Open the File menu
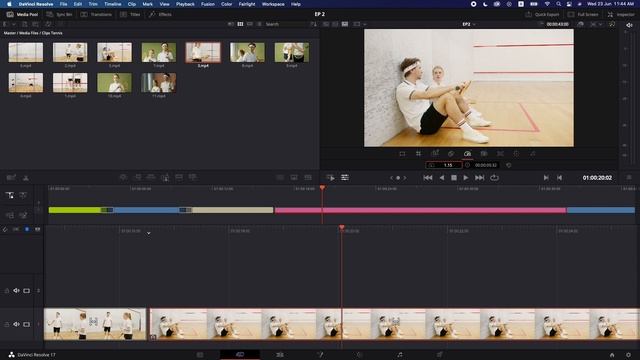640x360 pixels. click(x=63, y=4)
